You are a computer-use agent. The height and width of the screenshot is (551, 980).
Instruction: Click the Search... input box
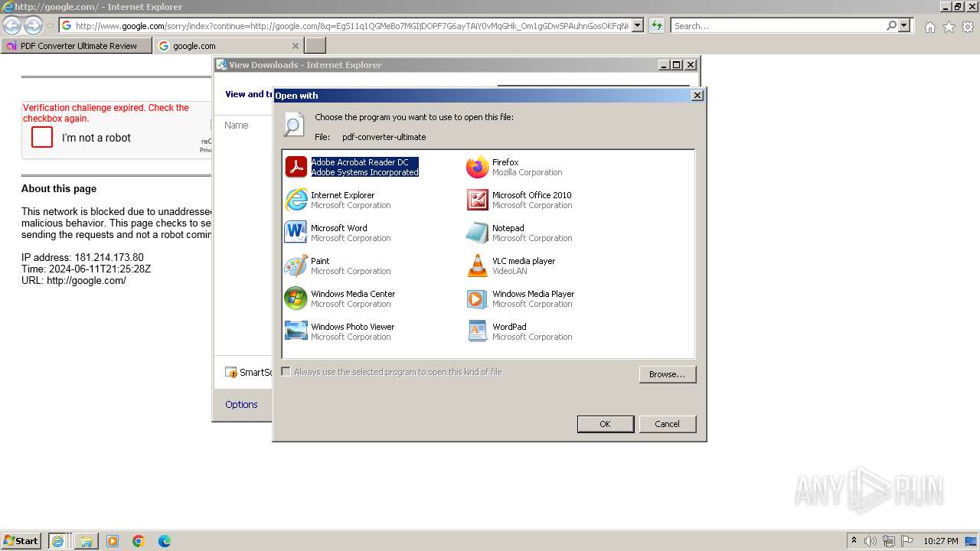778,26
